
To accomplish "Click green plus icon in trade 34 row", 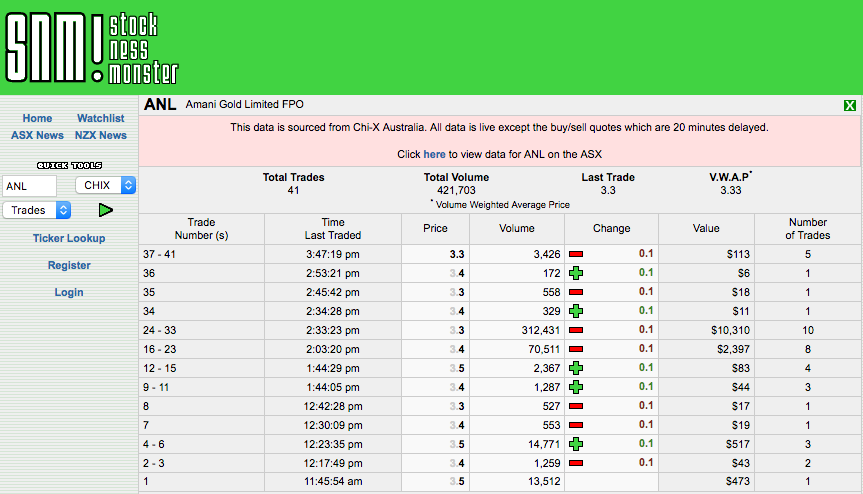I will point(576,311).
